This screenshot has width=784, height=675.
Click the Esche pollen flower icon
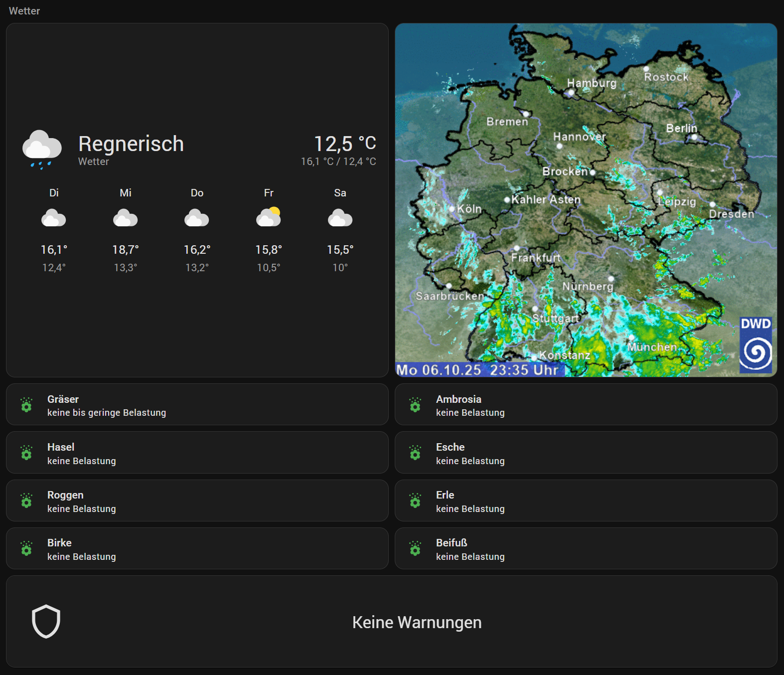[415, 453]
